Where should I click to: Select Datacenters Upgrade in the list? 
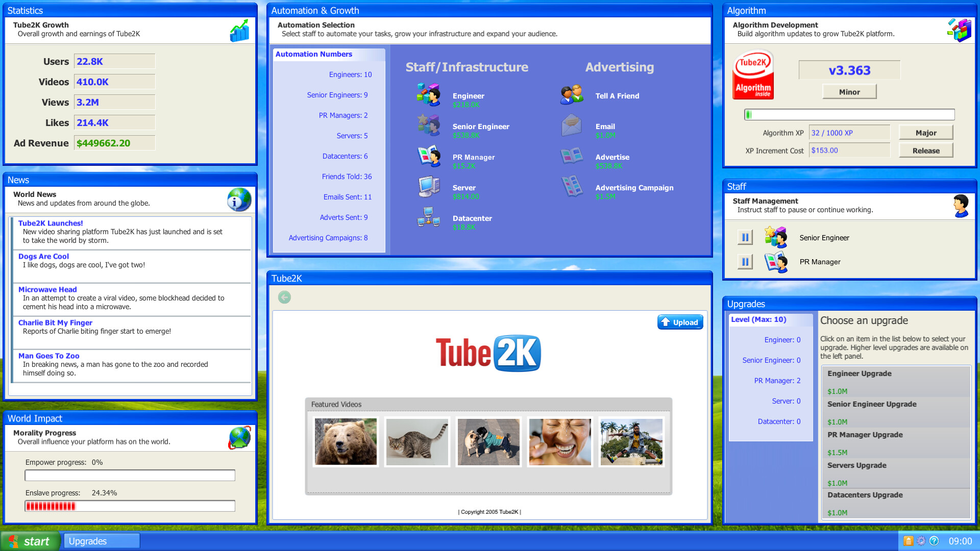pos(896,504)
